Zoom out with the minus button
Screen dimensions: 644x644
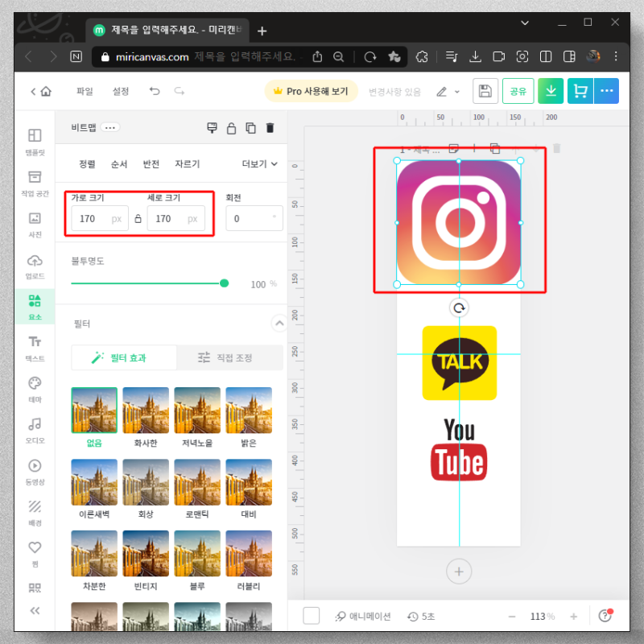(x=512, y=617)
